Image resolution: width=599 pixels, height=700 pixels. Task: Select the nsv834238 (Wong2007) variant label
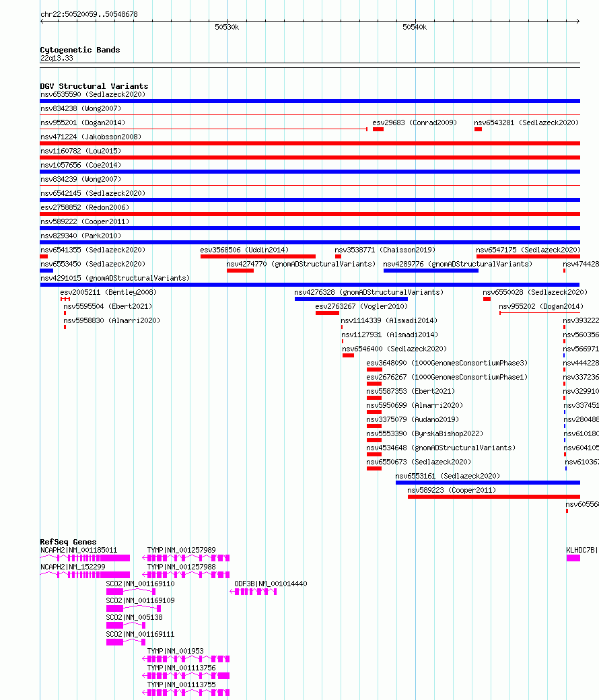pyautogui.click(x=81, y=108)
